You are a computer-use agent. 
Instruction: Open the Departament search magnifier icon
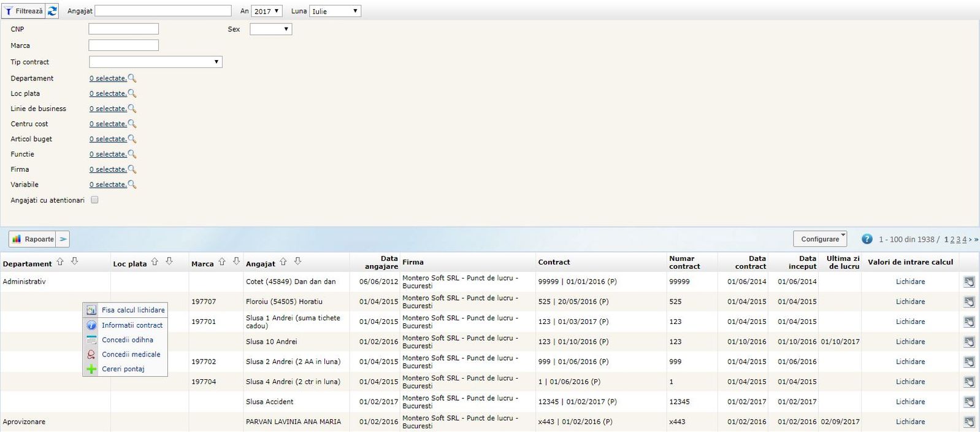point(132,79)
